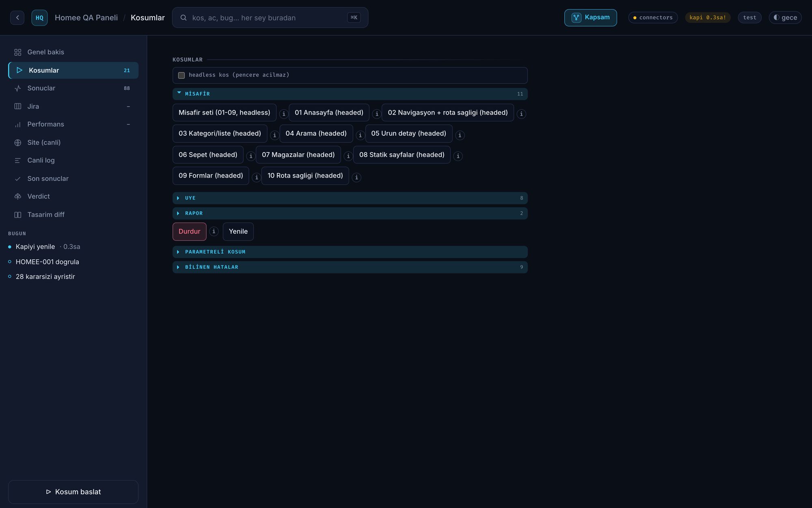
Task: Open info icon next to 08 Statik sayfalar
Action: 458,156
